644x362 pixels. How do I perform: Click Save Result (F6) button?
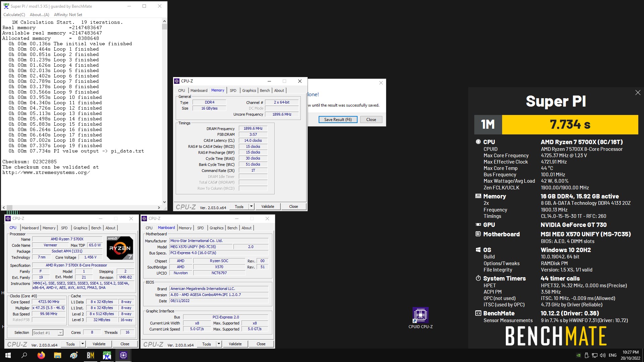pyautogui.click(x=338, y=120)
